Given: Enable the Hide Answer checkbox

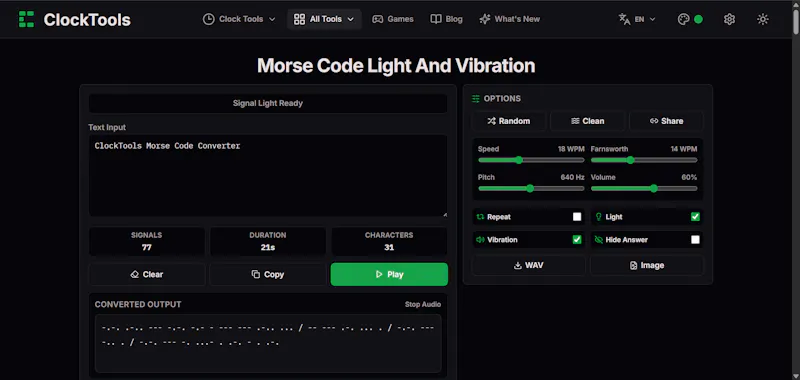Looking at the screenshot, I should pos(695,240).
